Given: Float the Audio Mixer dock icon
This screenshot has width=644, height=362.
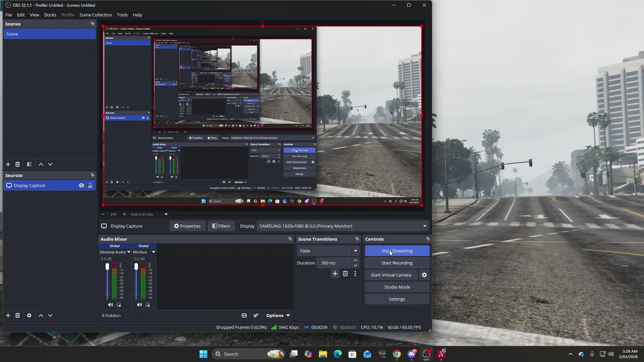Looking at the screenshot, I should 290,239.
